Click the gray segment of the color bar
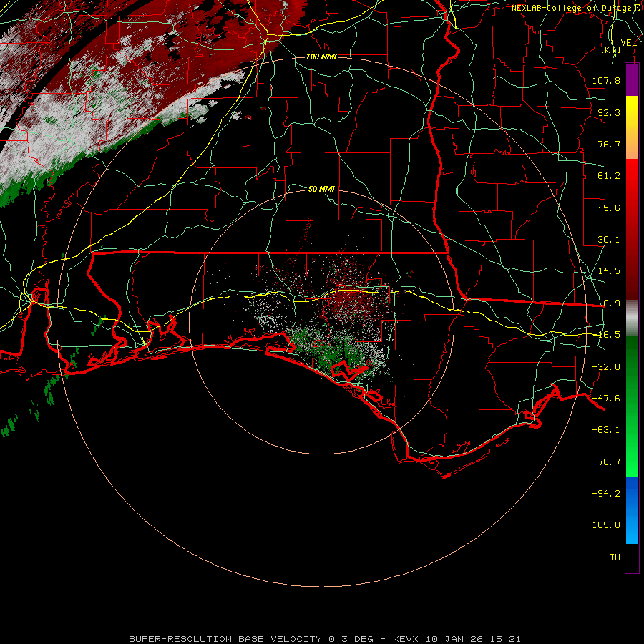 (x=632, y=318)
